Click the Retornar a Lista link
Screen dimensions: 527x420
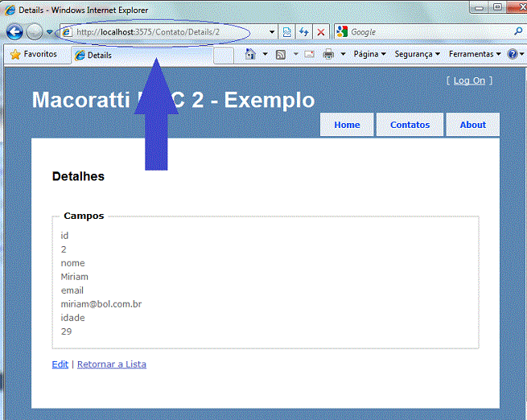[112, 364]
